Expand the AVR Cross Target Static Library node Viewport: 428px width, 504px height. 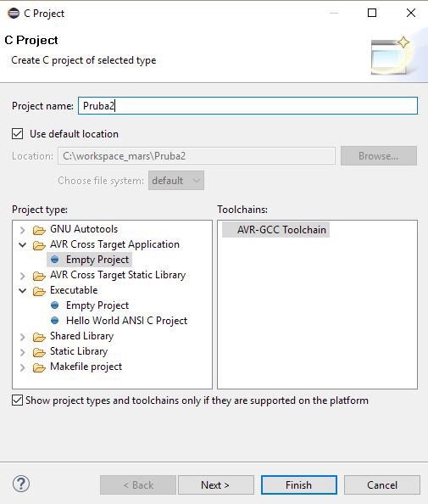[23, 276]
